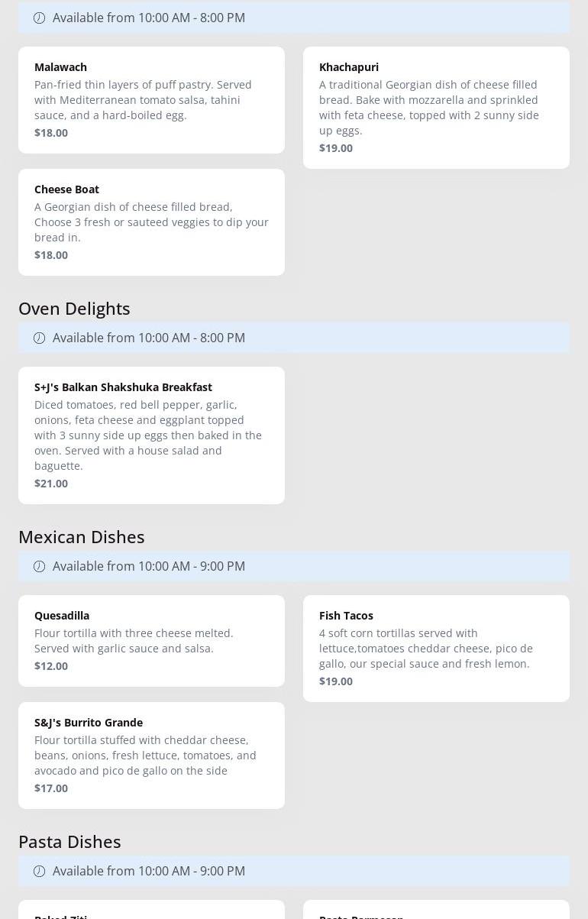Click the clock icon above the Malawach item
Screen dimensions: 588x919
coord(40,18)
